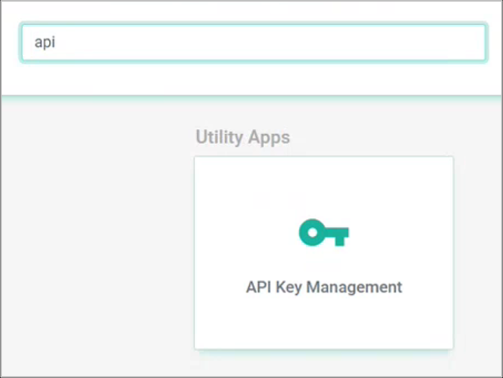This screenshot has width=503, height=378.
Task: Click the "Utility Apps" section heading
Action: tap(243, 137)
